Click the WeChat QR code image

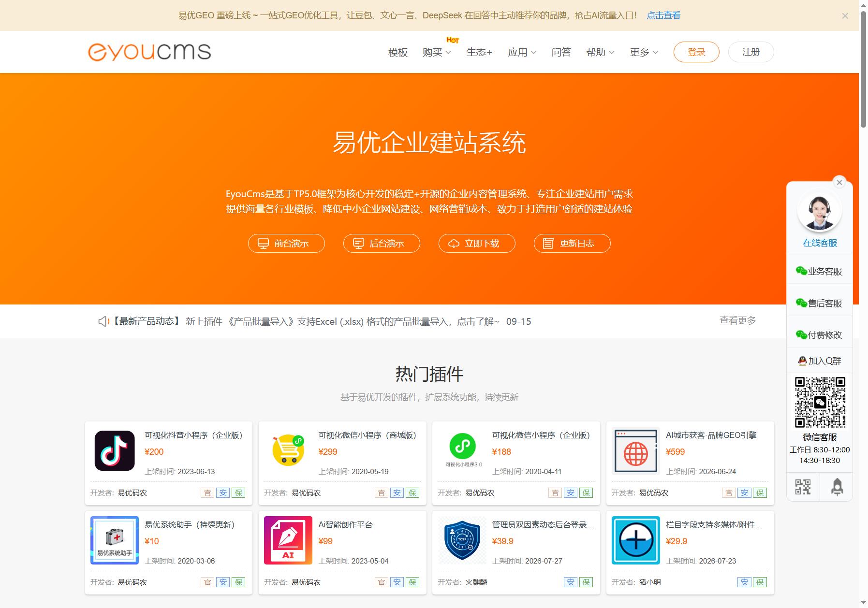[820, 402]
